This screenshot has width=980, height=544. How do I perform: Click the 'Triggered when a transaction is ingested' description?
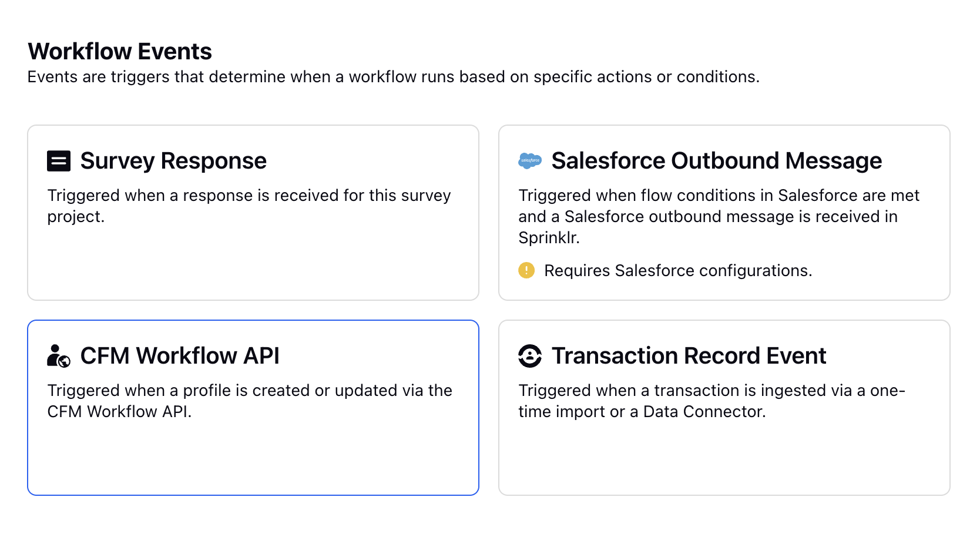[x=711, y=401]
